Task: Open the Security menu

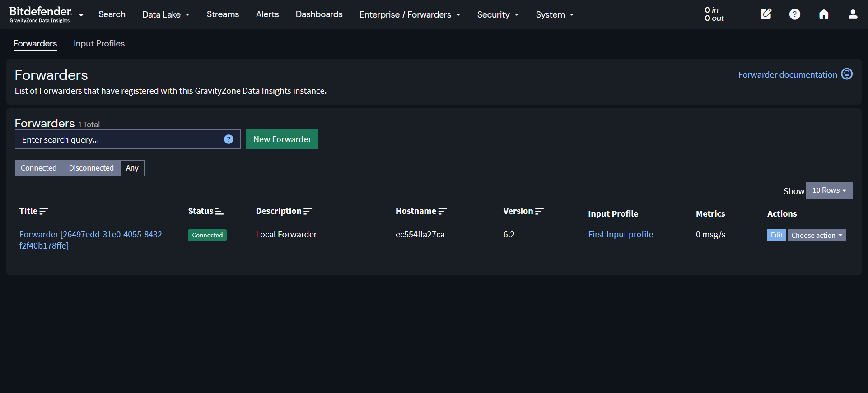Action: point(498,14)
